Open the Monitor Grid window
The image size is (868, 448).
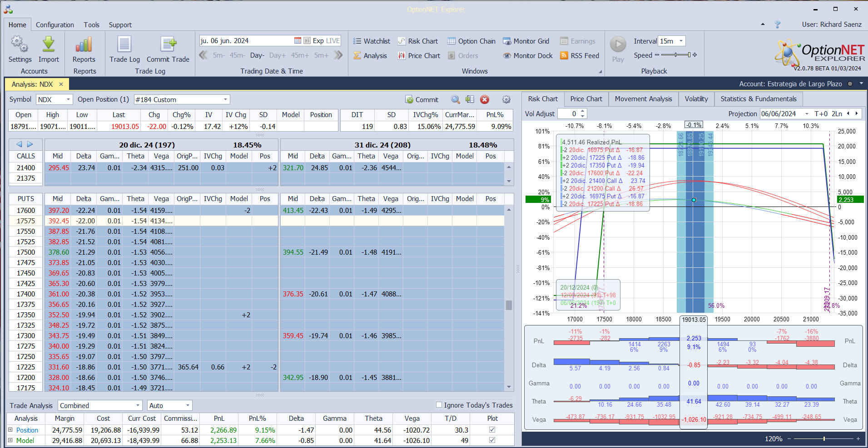pos(526,41)
